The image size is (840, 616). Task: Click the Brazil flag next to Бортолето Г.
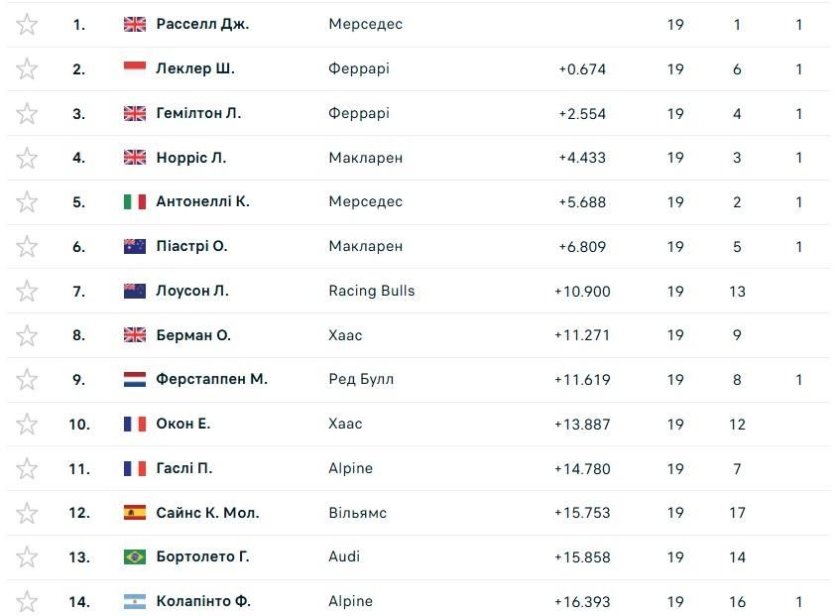click(x=135, y=557)
